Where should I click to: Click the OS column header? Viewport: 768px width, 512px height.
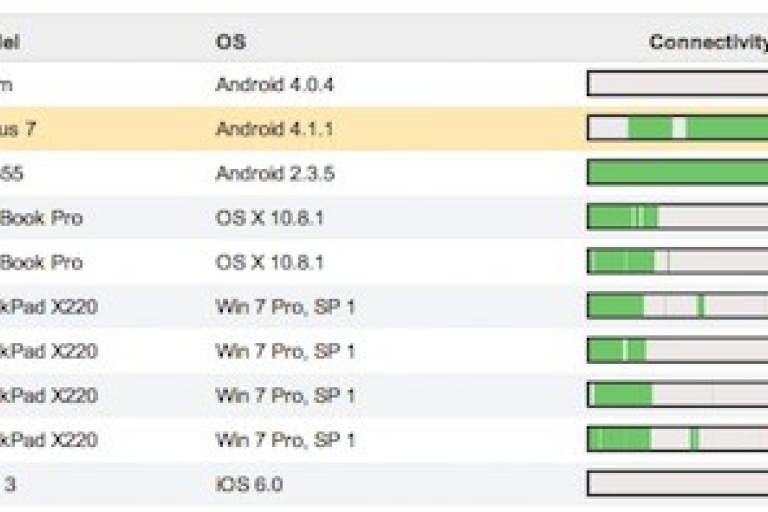click(231, 42)
